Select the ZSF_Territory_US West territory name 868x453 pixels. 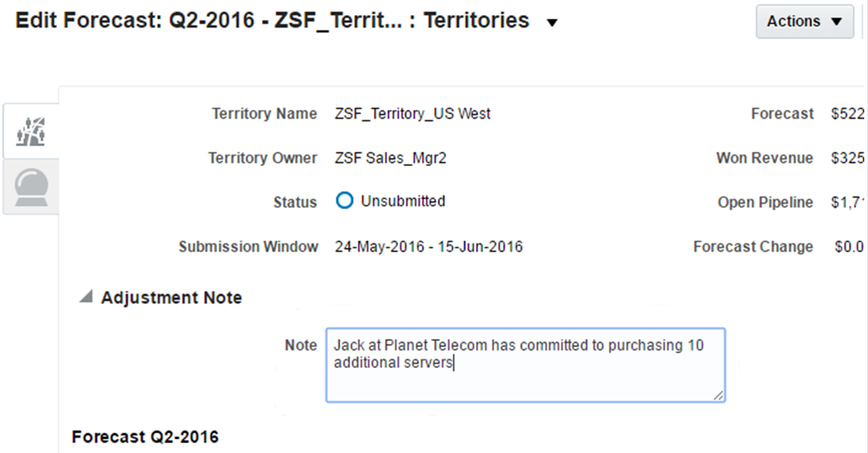412,114
